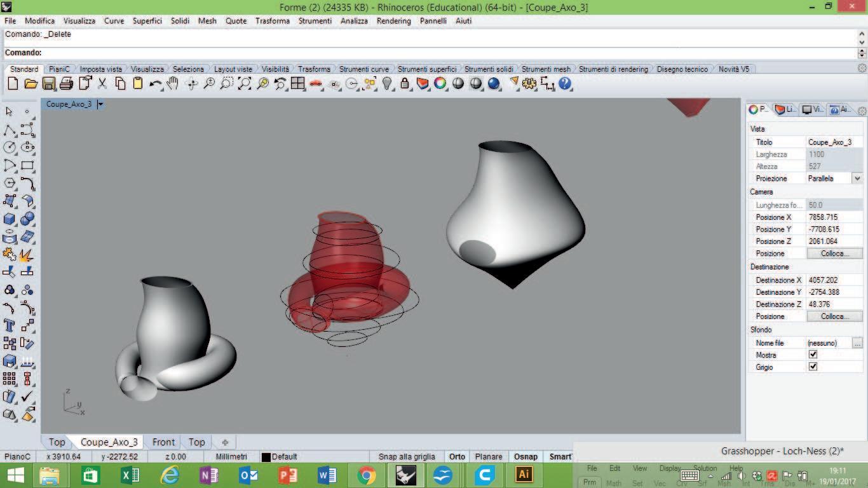Open the Superfici menu
868x488 pixels.
[x=147, y=21]
